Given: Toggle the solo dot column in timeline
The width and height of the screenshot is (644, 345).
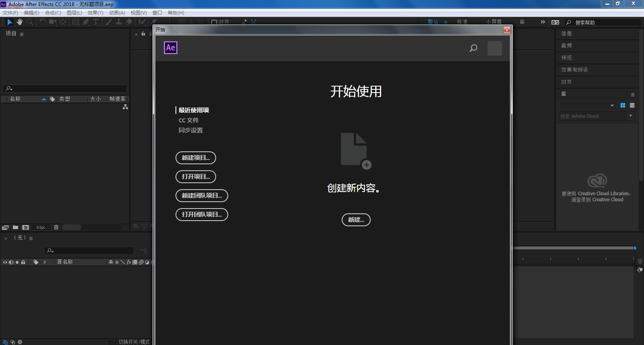Looking at the screenshot, I should [17, 262].
